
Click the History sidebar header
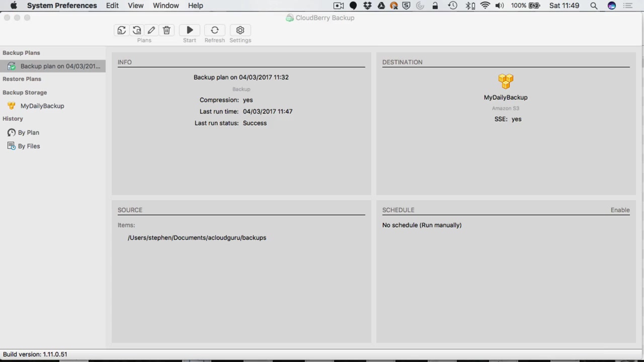pos(13,119)
